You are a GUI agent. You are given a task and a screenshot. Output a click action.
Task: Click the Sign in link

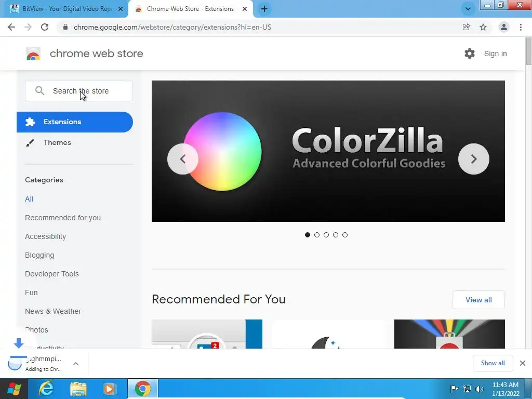(495, 54)
